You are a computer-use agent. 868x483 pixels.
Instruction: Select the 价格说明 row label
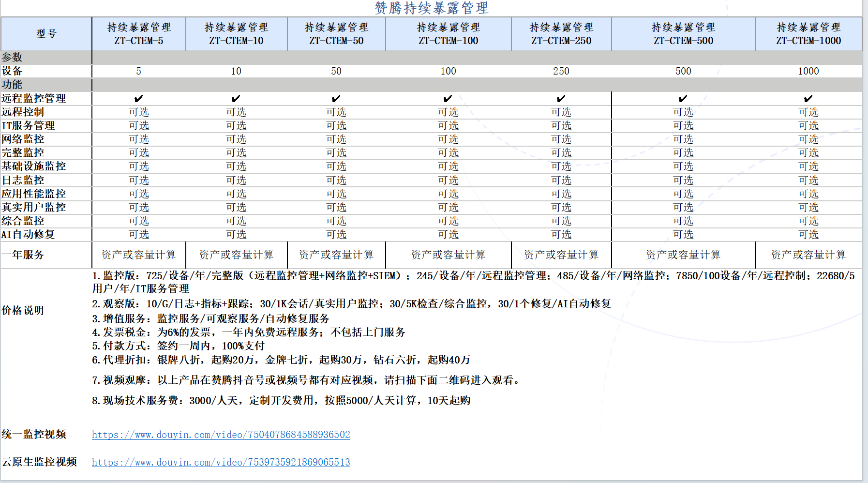pyautogui.click(x=23, y=310)
